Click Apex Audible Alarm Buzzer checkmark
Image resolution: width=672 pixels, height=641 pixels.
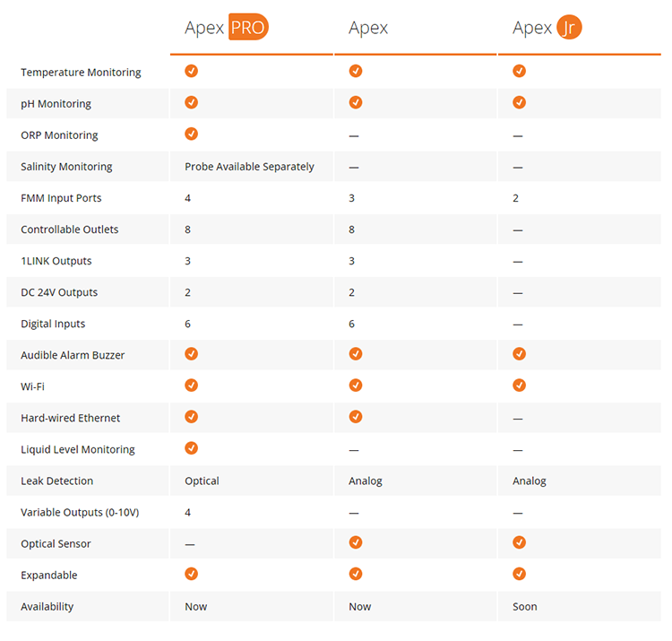pyautogui.click(x=356, y=354)
